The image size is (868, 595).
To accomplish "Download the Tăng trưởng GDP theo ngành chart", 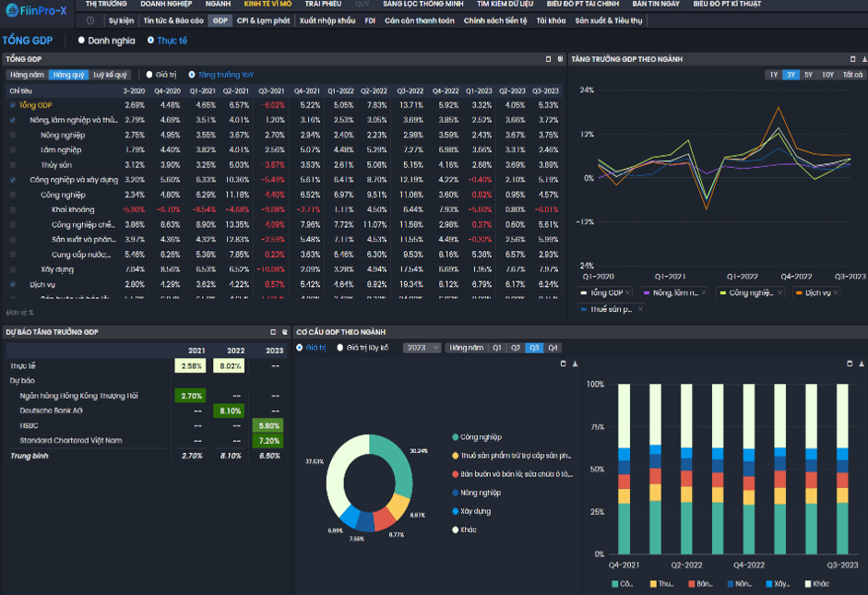I will click(x=864, y=59).
